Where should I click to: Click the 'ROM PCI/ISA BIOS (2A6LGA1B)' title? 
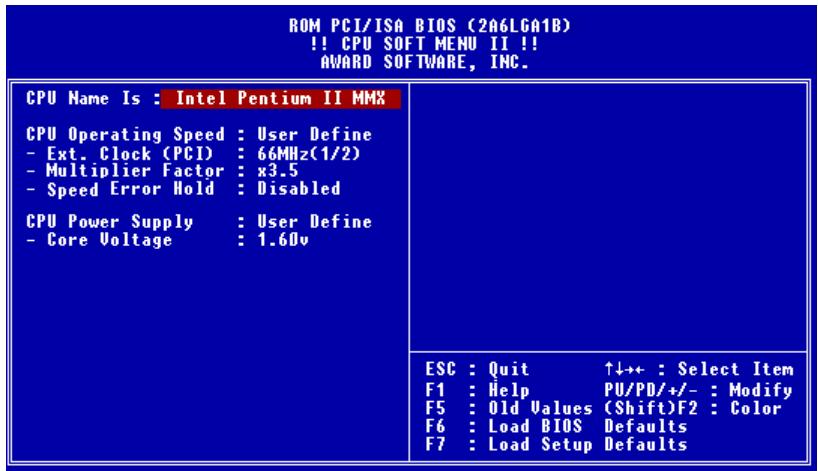tap(430, 26)
